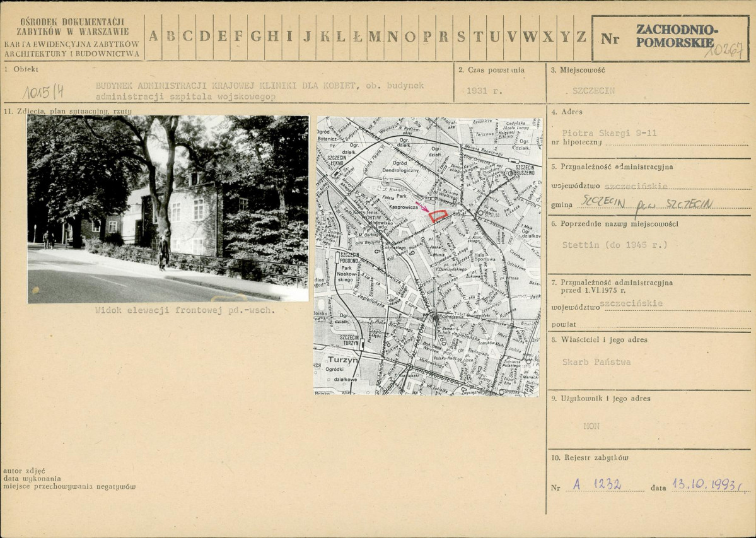This screenshot has height=538, width=756.
Task: Click "przed 1.VI.1975 r." label text
Action: click(x=593, y=291)
